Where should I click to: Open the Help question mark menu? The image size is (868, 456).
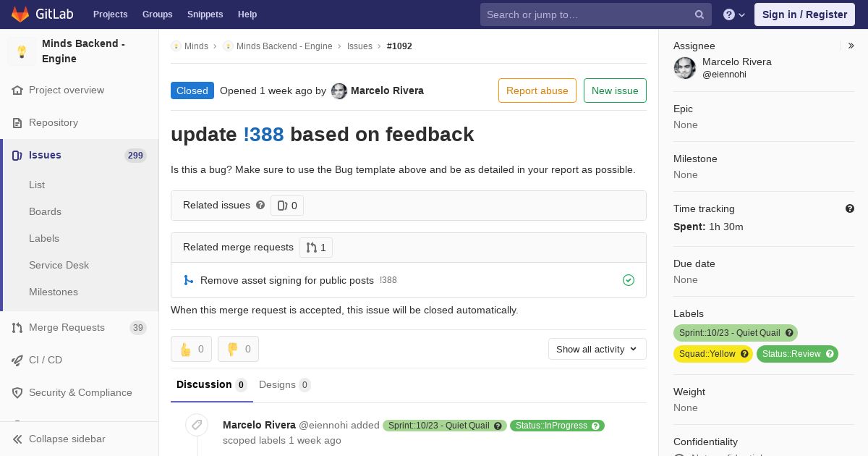pyautogui.click(x=734, y=14)
